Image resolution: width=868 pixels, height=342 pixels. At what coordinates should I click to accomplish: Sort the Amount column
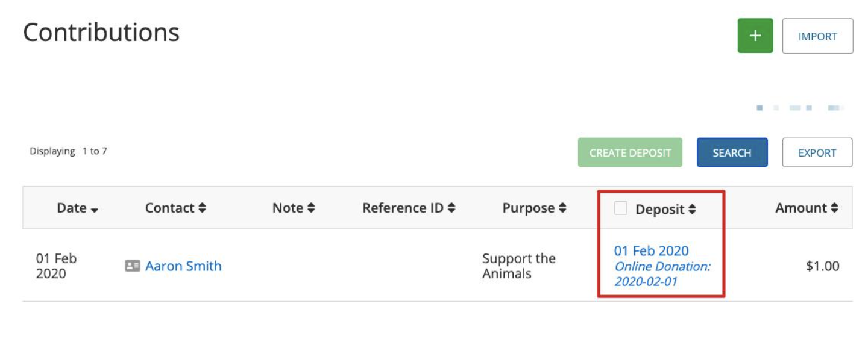click(834, 208)
